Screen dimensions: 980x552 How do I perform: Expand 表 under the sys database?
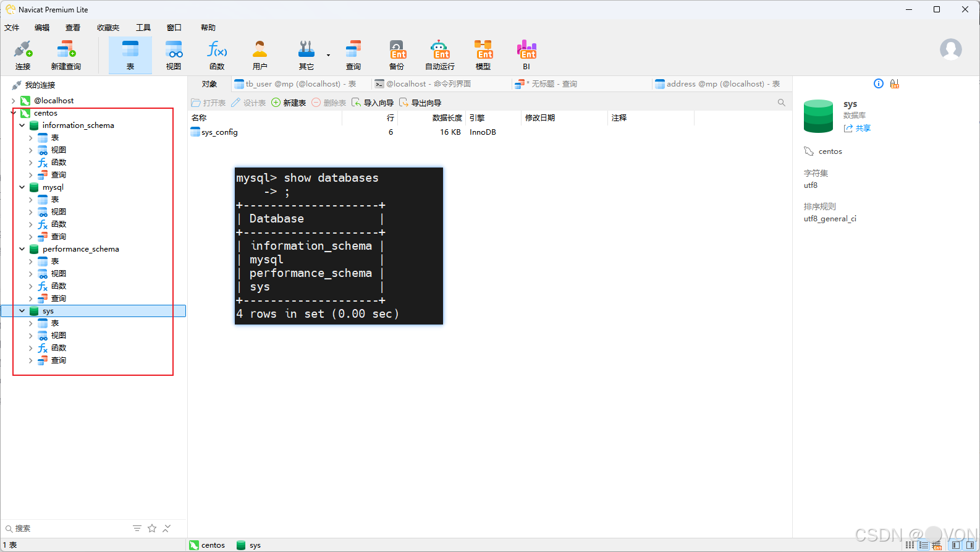(31, 323)
